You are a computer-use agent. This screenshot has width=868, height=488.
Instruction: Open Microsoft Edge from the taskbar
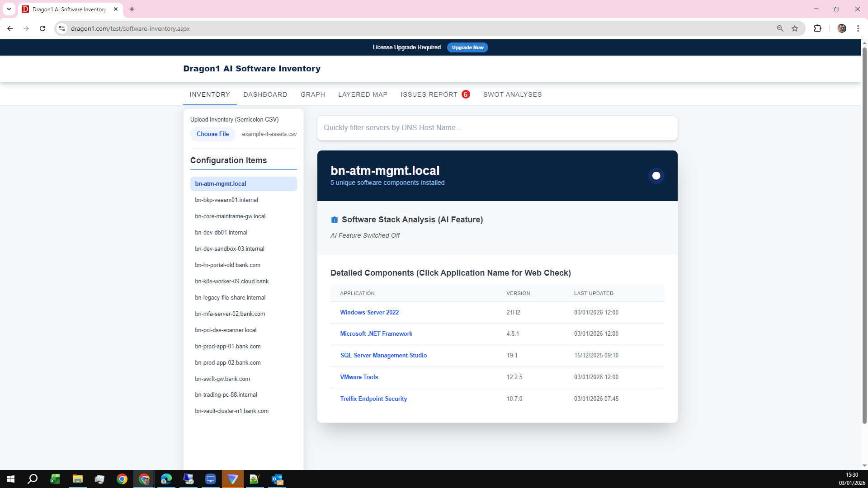click(x=166, y=479)
